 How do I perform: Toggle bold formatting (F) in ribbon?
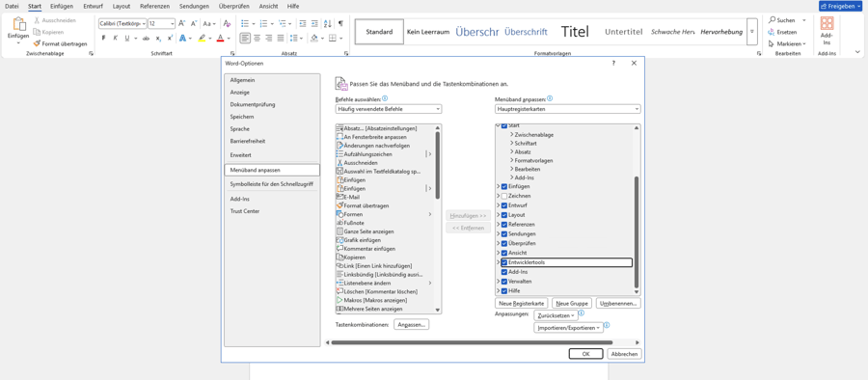point(103,39)
